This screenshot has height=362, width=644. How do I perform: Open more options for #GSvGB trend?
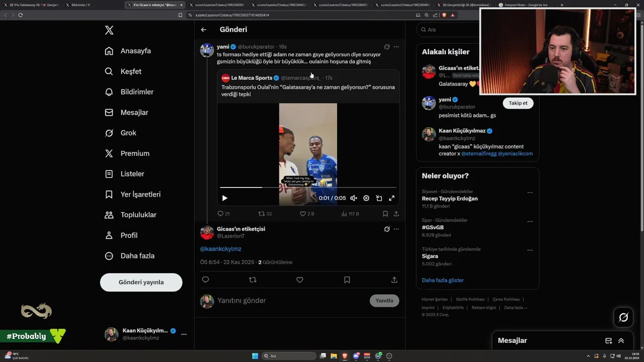[x=530, y=221]
